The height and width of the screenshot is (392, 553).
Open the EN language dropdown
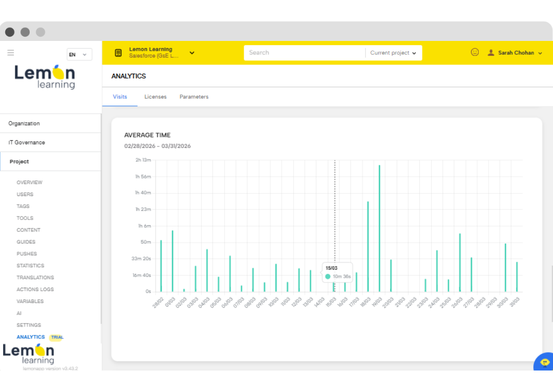(79, 54)
